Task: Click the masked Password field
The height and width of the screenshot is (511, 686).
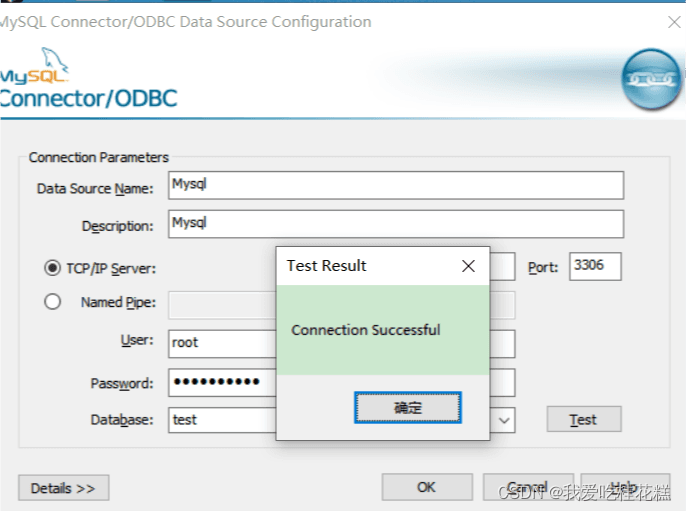Action: tap(220, 382)
